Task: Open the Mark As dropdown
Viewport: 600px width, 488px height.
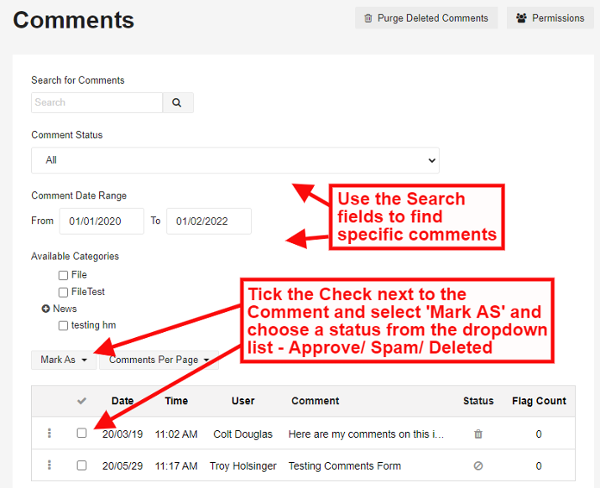Action: (x=64, y=359)
